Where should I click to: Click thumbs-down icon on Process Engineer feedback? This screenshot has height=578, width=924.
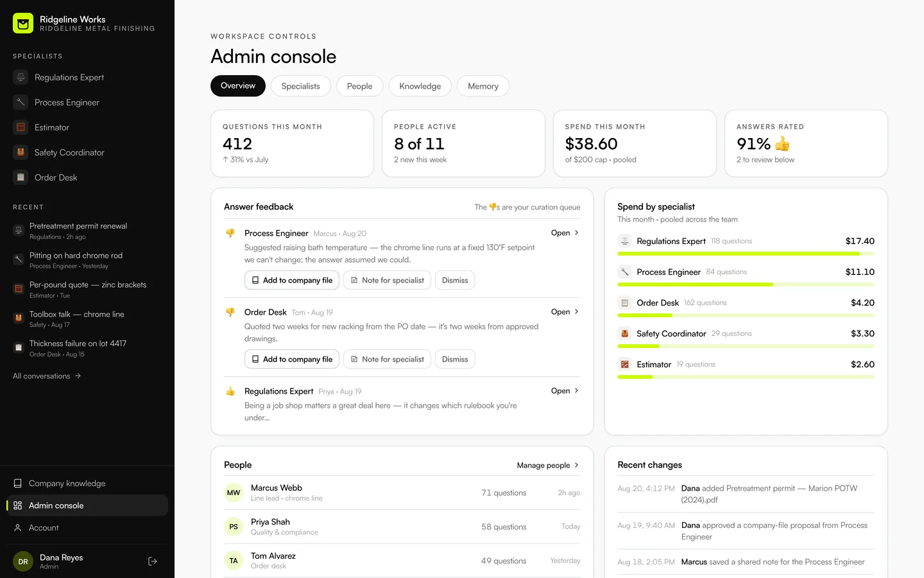[x=230, y=233]
